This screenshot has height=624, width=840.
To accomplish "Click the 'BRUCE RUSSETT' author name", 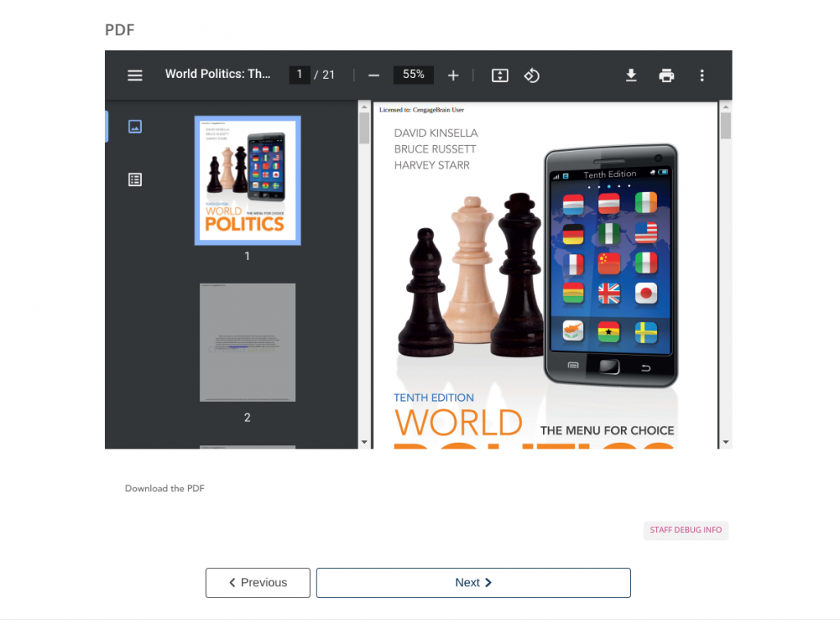I will pyautogui.click(x=435, y=149).
